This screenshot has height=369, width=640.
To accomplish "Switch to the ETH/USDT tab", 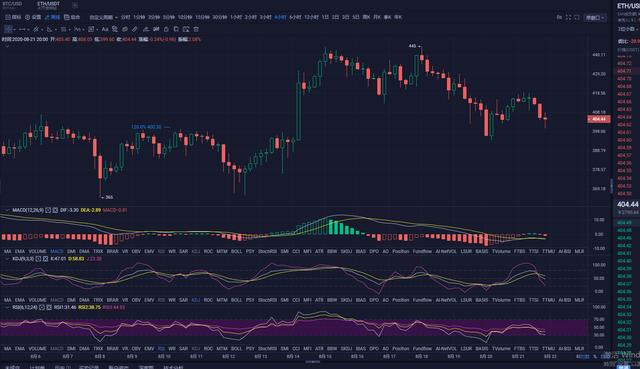I will tap(49, 4).
